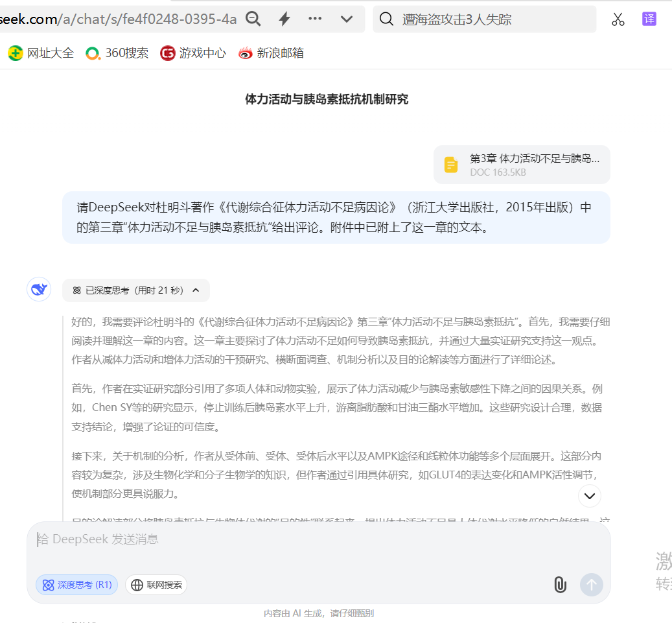Click the scroll-to-bottom down arrow button
This screenshot has height=623, width=672.
[589, 496]
